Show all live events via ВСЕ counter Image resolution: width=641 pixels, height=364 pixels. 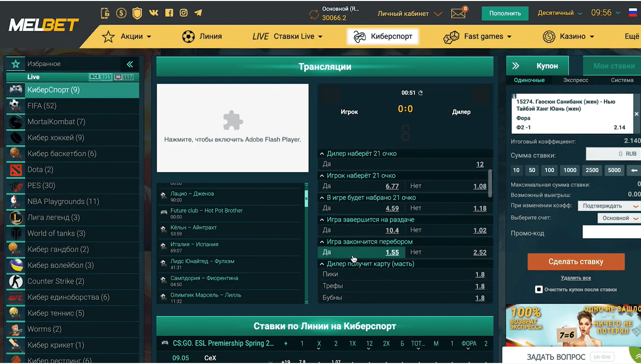pos(100,77)
